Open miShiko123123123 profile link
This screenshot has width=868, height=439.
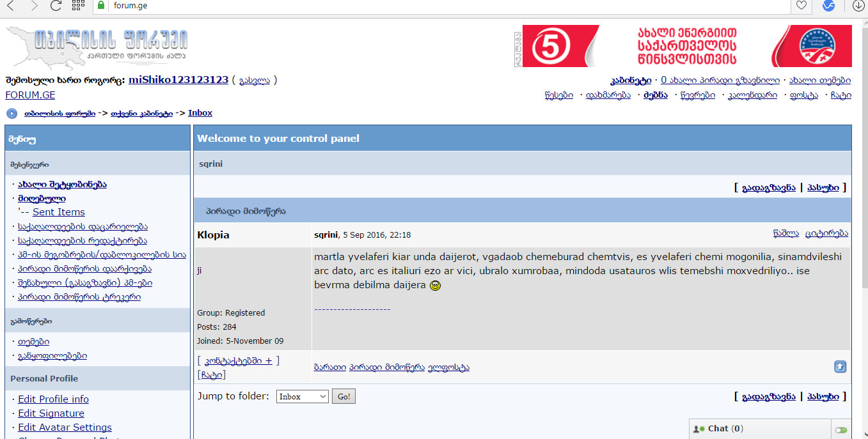tap(178, 80)
